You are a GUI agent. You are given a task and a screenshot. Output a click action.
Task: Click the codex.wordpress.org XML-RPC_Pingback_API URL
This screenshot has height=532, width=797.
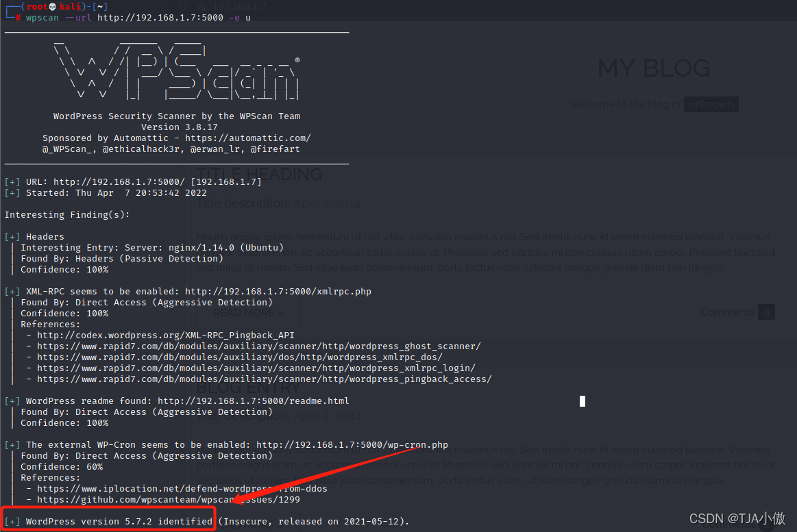[x=165, y=335]
